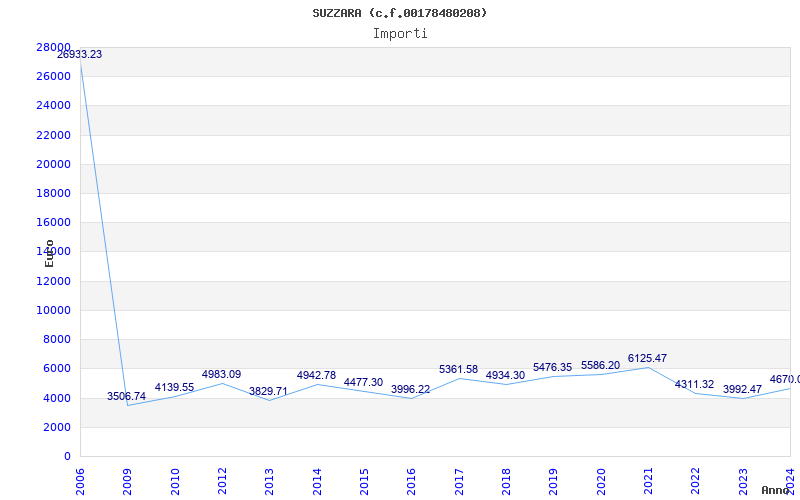Click the 12000 y-axis tick label
The width and height of the screenshot is (800, 500).
pos(54,281)
